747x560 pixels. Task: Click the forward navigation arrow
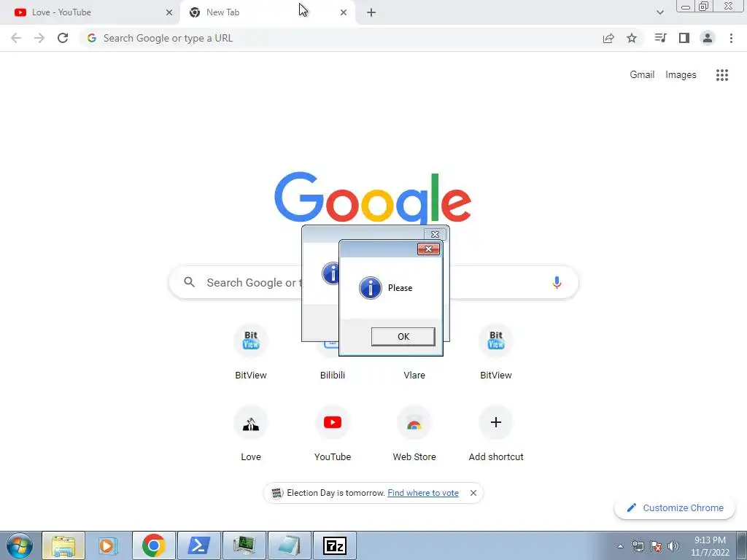point(39,38)
